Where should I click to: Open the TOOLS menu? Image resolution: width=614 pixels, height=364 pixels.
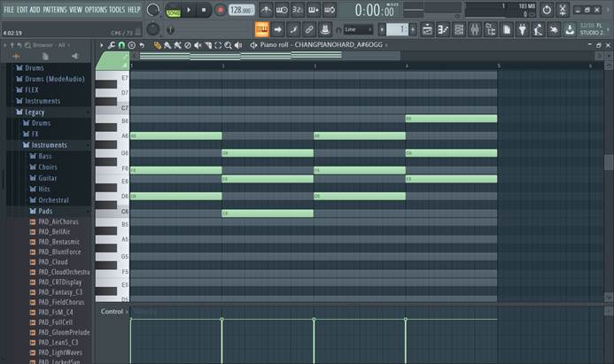click(117, 10)
